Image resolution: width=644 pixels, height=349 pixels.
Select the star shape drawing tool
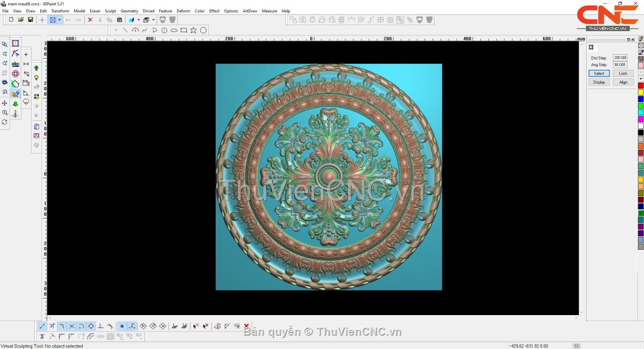(193, 30)
